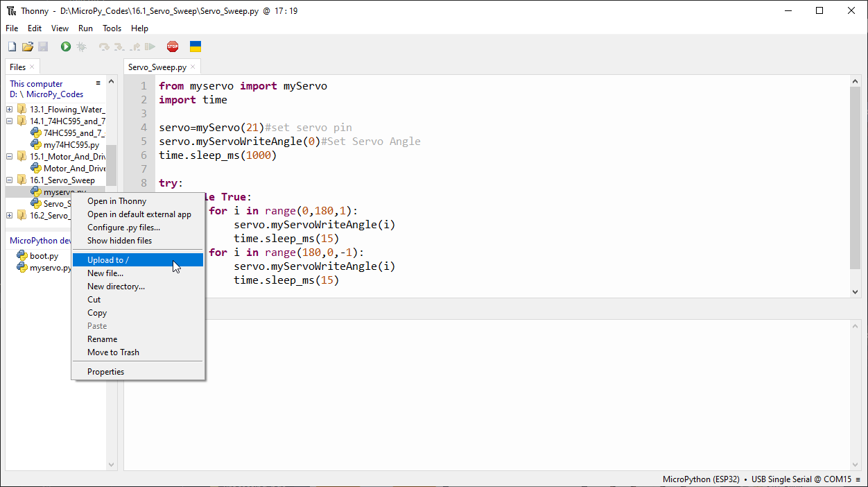Stop the backend with red STOP icon
868x487 pixels.
point(173,46)
